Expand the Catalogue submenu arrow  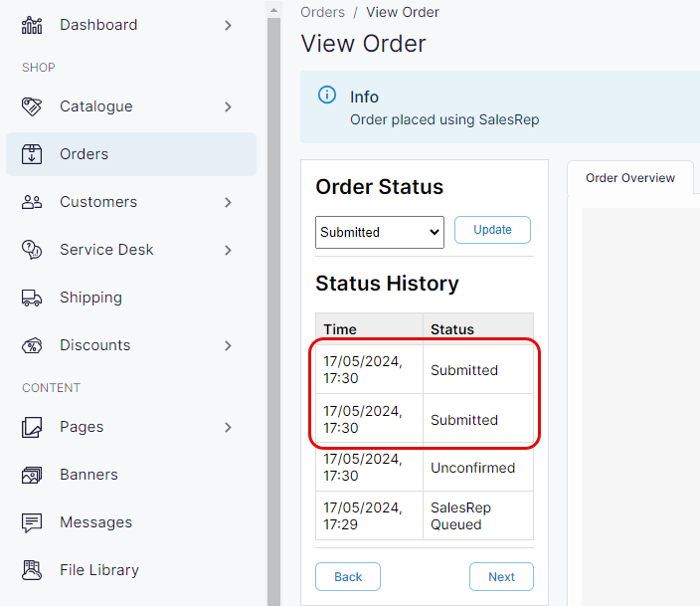(228, 106)
